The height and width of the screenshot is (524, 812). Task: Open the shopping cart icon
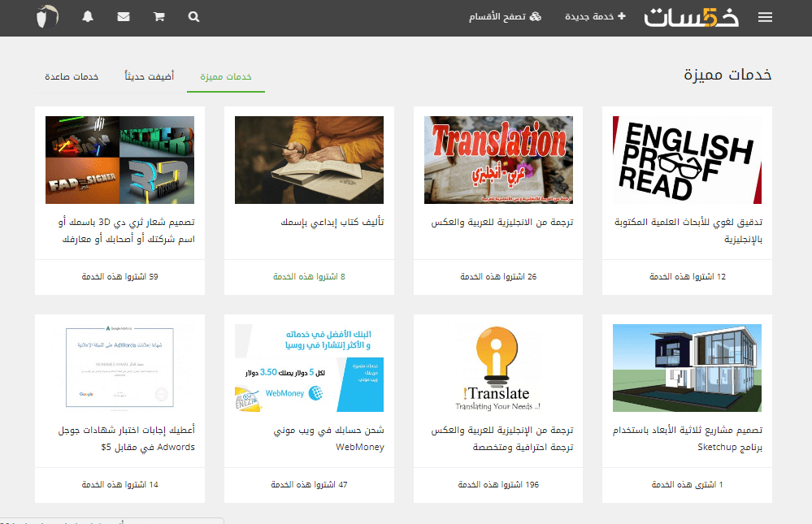pos(159,17)
